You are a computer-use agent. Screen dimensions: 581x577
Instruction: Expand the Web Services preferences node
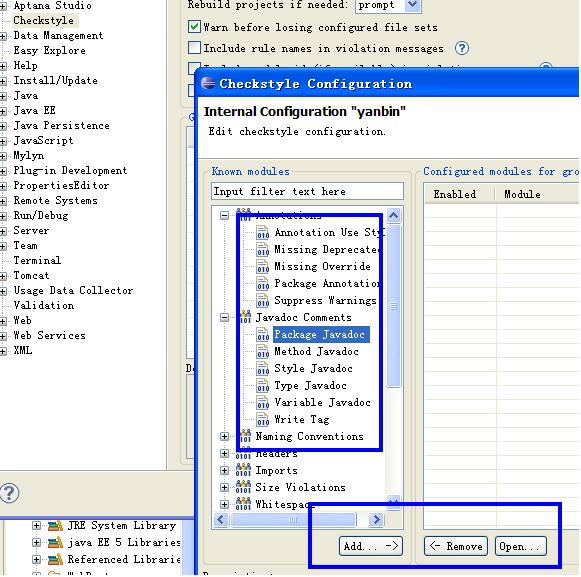coord(3,336)
